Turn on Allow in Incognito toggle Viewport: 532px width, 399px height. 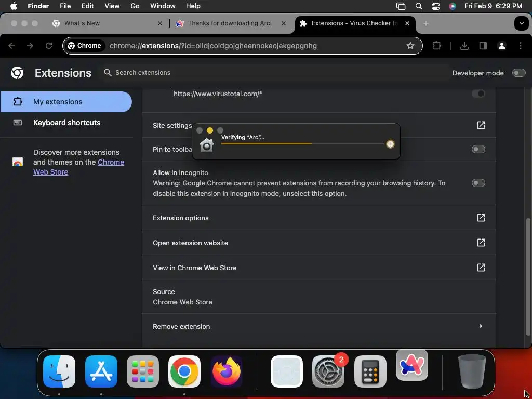point(478,183)
